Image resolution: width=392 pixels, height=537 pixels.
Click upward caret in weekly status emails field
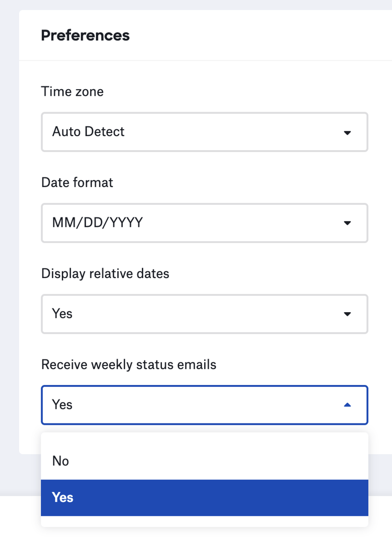point(348,405)
